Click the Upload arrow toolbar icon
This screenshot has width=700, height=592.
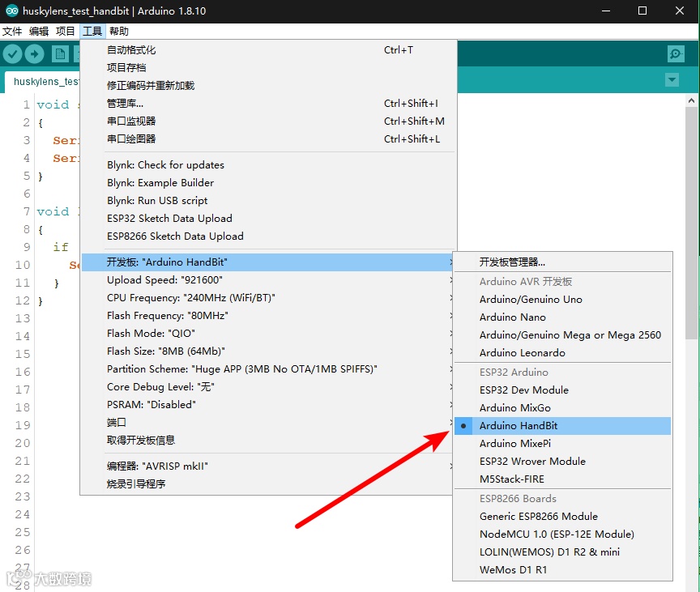pos(34,54)
